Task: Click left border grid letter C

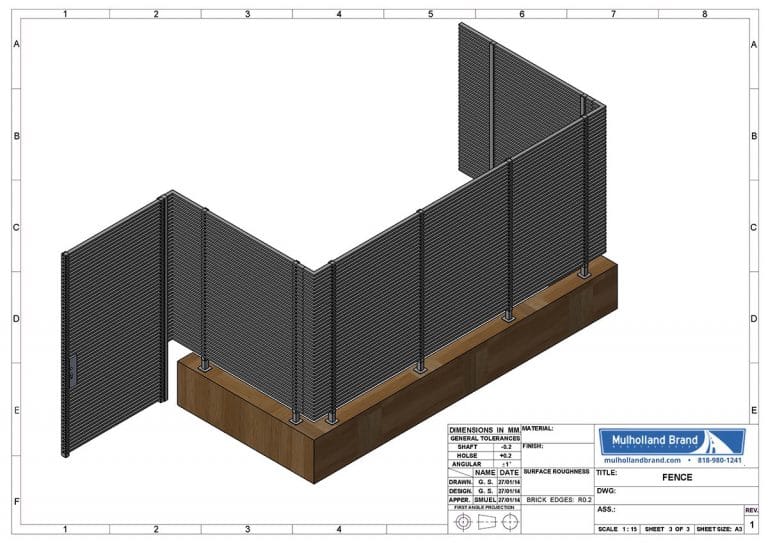Action: click(x=16, y=228)
